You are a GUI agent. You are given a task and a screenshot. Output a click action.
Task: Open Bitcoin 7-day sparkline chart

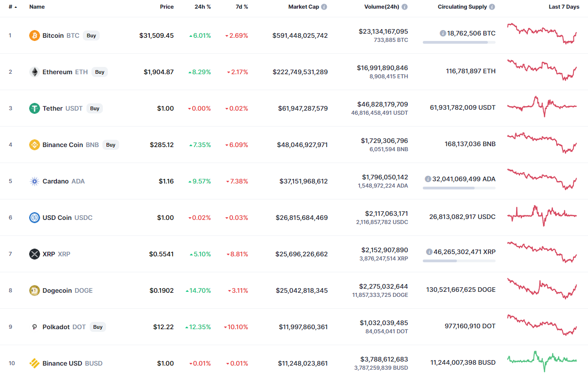[x=542, y=34]
